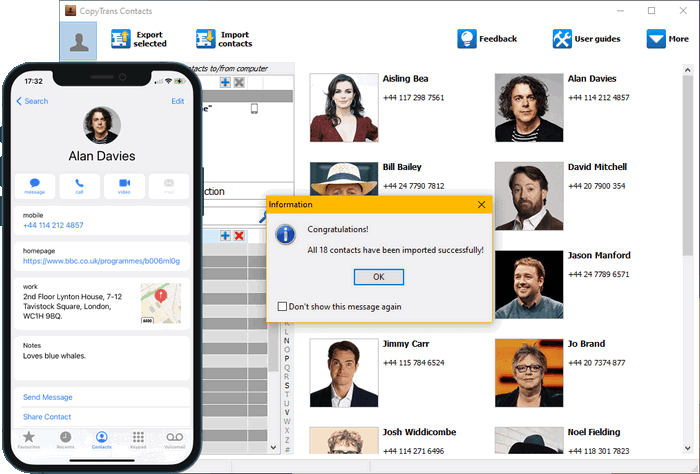Select Jason Manford contact photo
Image resolution: width=700 pixels, height=474 pixels.
pyautogui.click(x=529, y=285)
